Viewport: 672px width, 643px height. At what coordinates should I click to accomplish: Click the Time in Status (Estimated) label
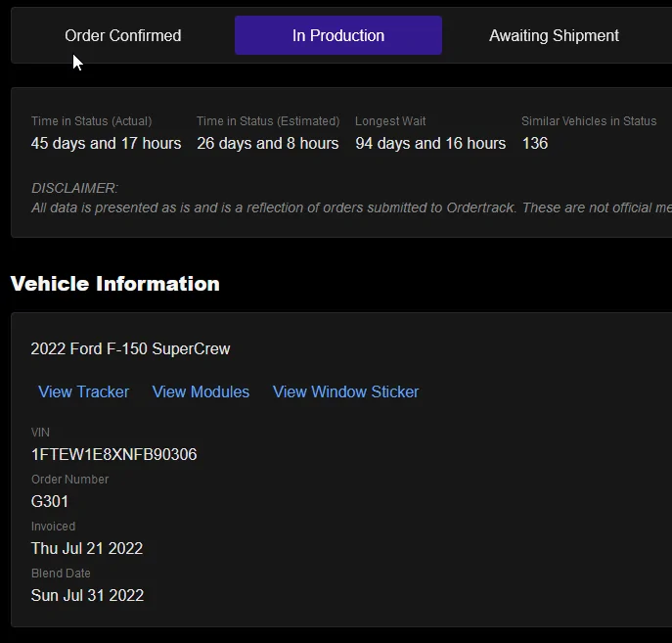click(x=268, y=121)
